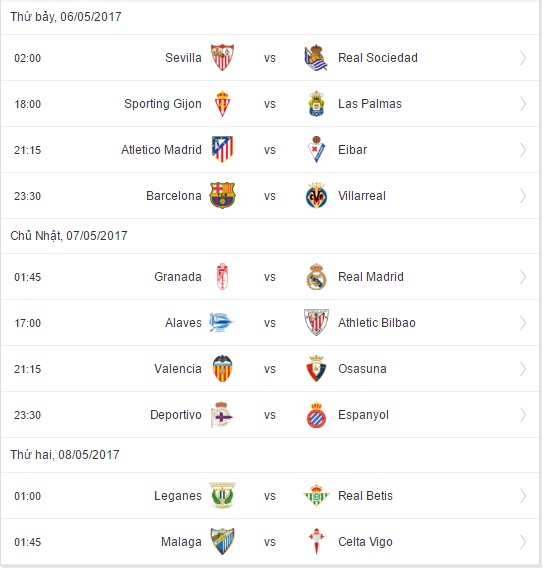Viewport: 543px width, 568px height.
Task: Select the Alaves team name
Action: click(x=183, y=323)
